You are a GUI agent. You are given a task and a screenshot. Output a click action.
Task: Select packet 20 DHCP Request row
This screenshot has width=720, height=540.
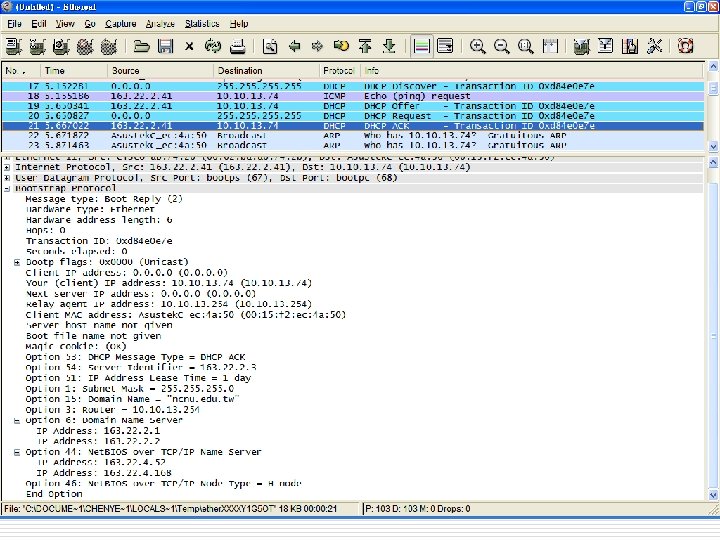pyautogui.click(x=353, y=116)
